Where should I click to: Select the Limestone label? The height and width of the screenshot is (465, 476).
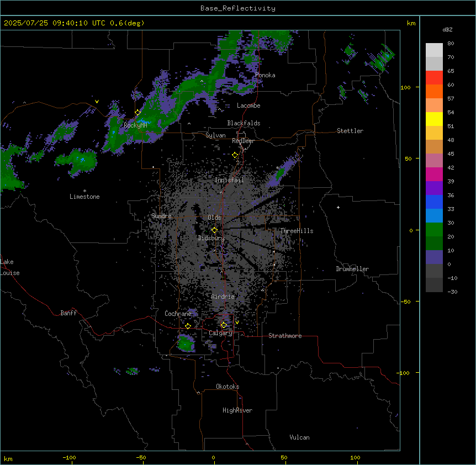pos(84,197)
